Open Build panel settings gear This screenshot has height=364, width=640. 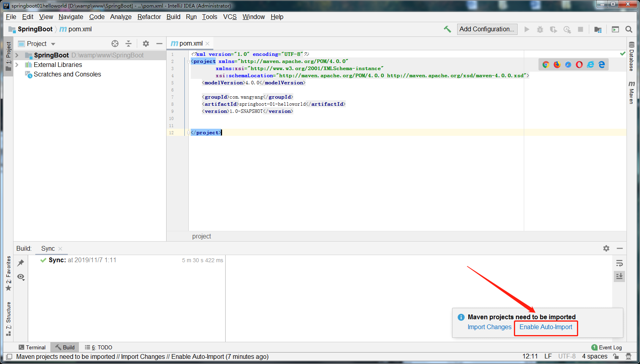606,248
